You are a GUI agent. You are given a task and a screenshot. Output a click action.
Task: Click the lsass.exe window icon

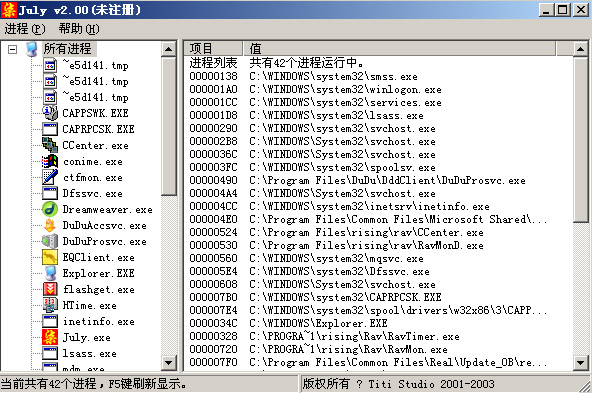[50, 353]
